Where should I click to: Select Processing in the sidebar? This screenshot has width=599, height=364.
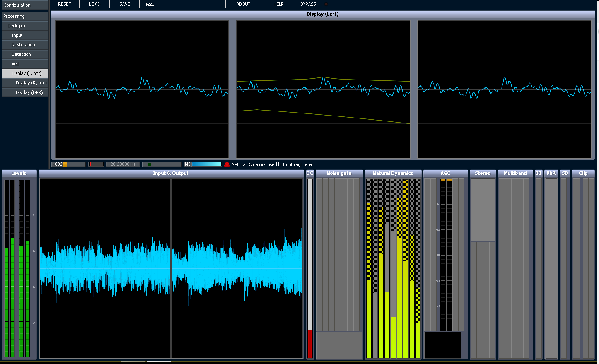point(25,16)
